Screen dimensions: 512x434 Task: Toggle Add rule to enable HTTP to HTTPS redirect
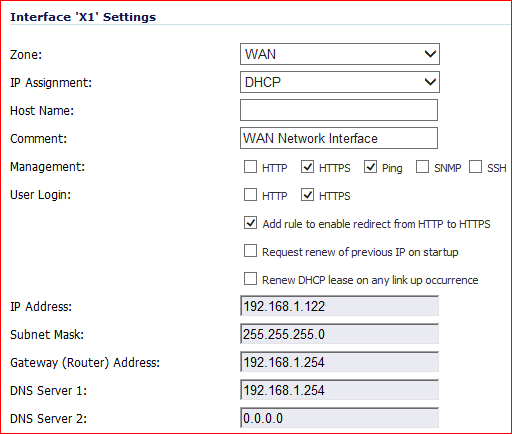(250, 223)
